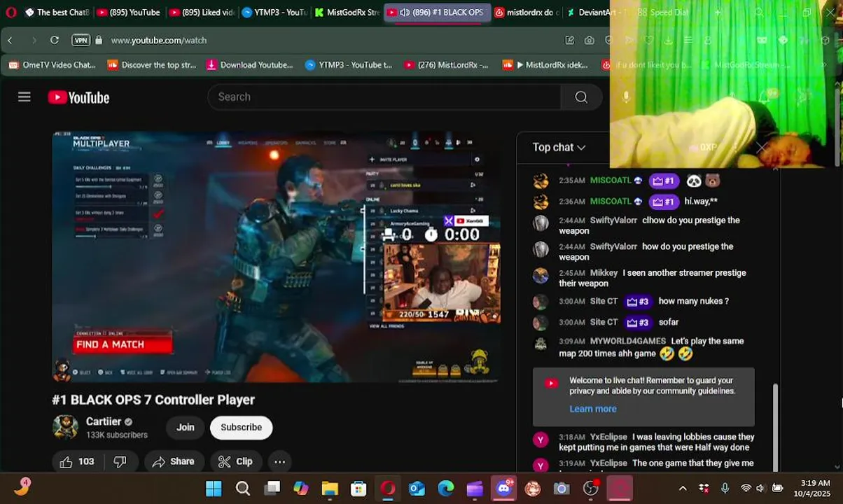Open the Windows Start menu
Viewport: 843px width, 504px height.
[214, 489]
